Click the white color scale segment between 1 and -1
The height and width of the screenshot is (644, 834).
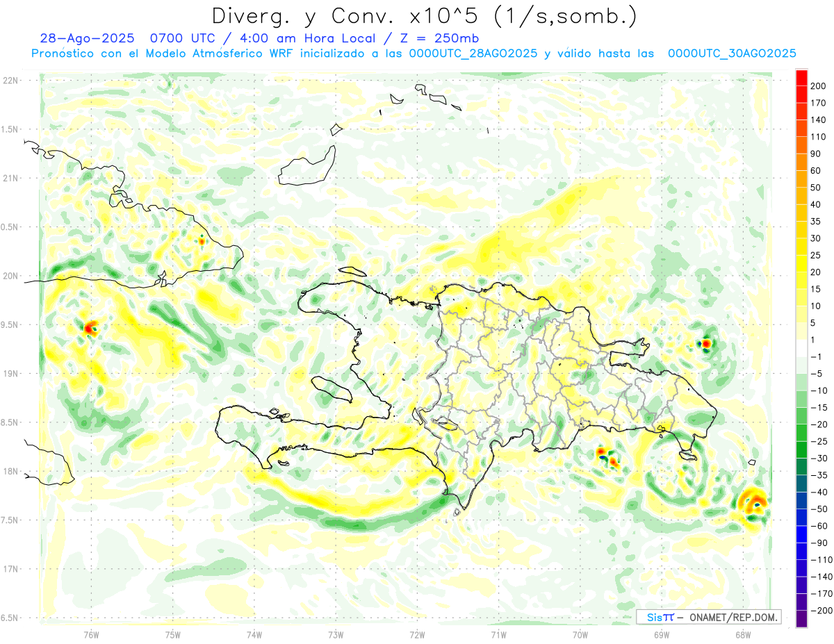(x=801, y=348)
